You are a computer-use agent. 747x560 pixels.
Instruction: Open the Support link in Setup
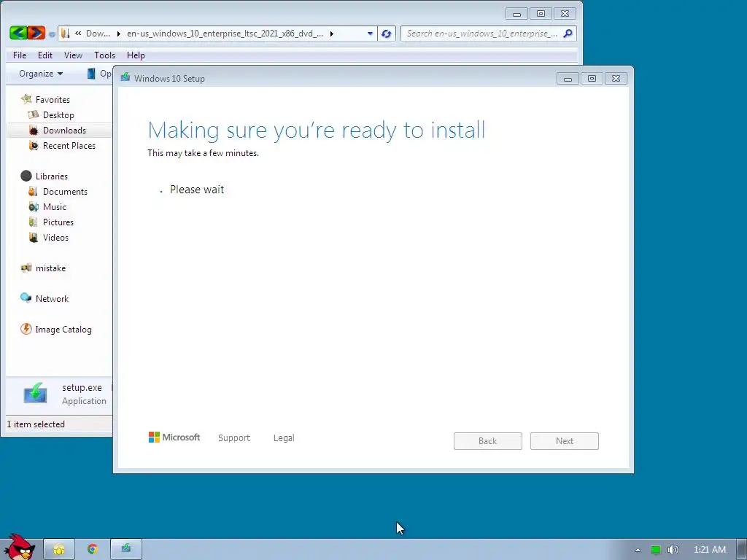234,438
